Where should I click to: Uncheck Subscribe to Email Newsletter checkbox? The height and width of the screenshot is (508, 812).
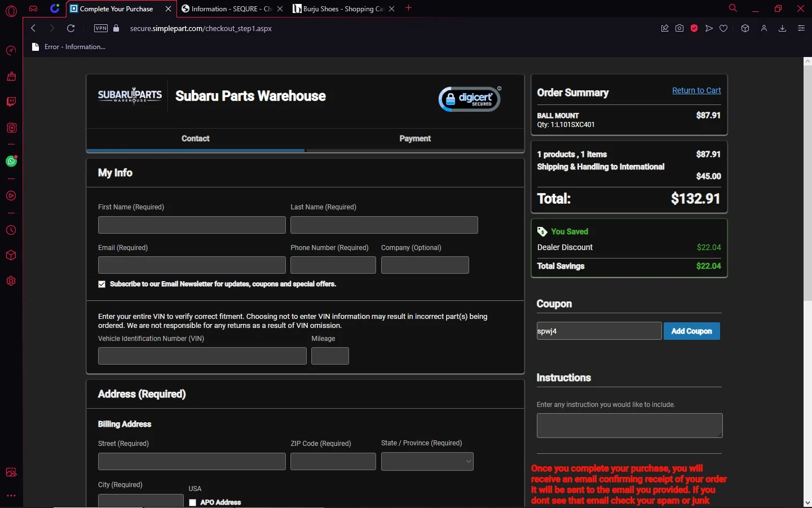(x=102, y=284)
